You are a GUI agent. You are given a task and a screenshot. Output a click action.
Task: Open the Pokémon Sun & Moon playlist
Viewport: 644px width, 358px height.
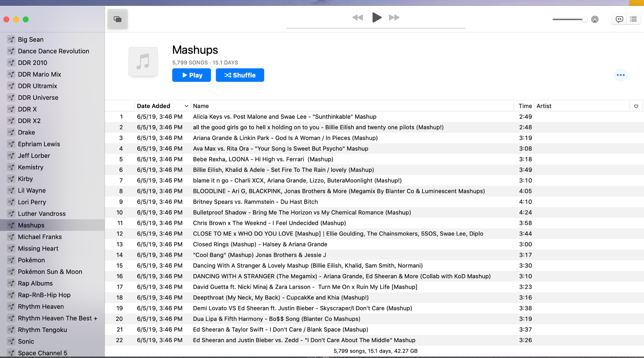(x=50, y=272)
